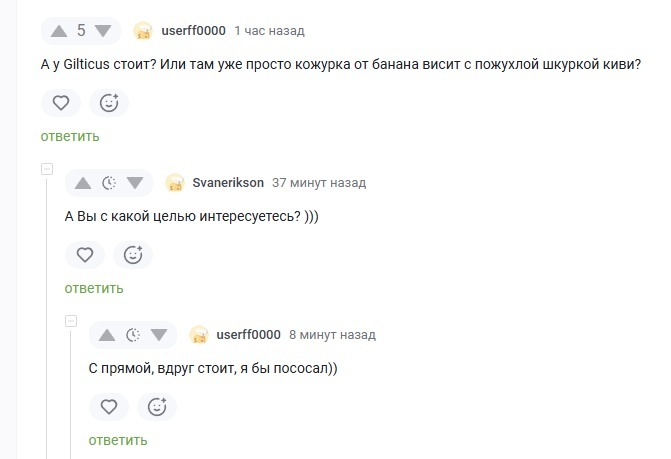Open the "1 час назад" comment timestamp
671x459 pixels.
[x=269, y=31]
